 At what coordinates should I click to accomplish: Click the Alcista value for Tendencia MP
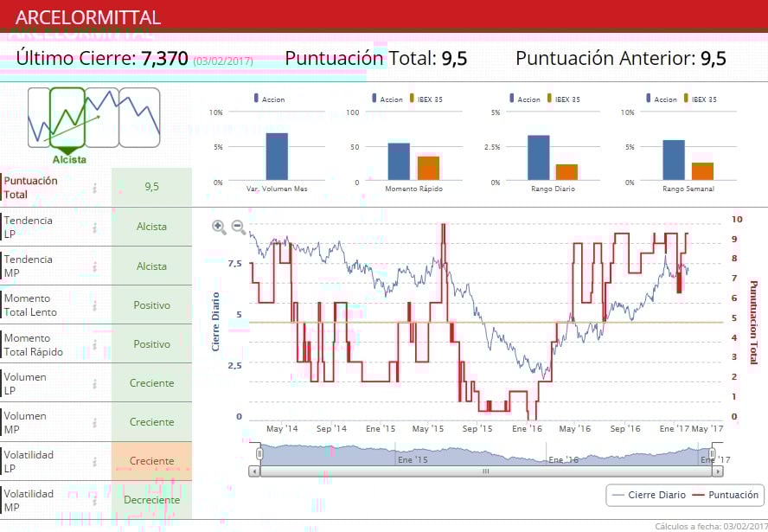coord(152,266)
